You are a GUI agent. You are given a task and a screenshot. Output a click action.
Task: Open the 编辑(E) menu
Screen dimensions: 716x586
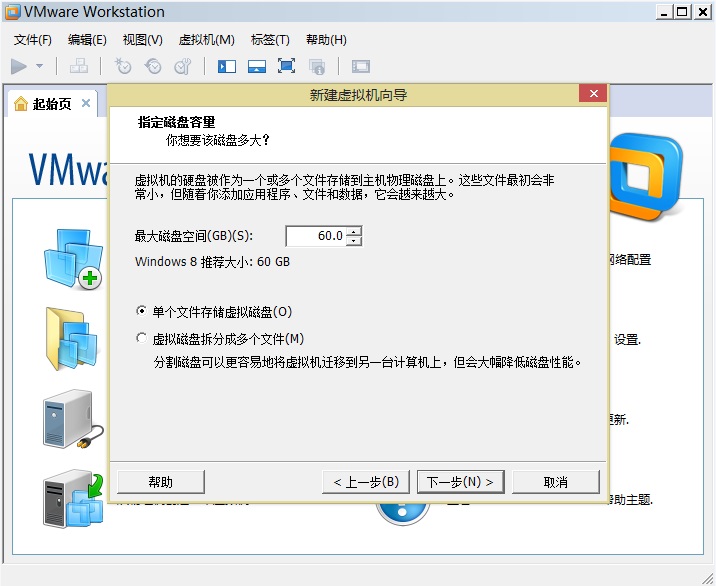[x=87, y=40]
